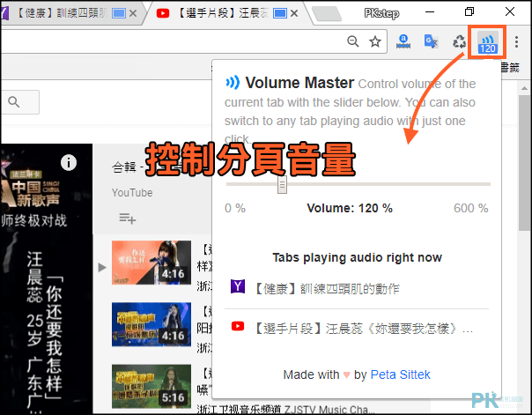The height and width of the screenshot is (415, 532).
Task: Click the play arrow beside first playlist video
Action: point(102,267)
